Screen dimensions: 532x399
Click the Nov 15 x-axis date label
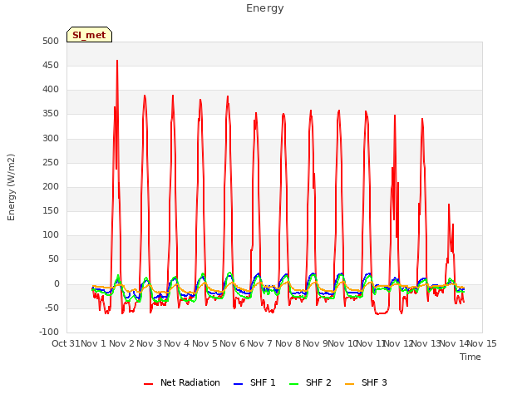click(x=482, y=343)
